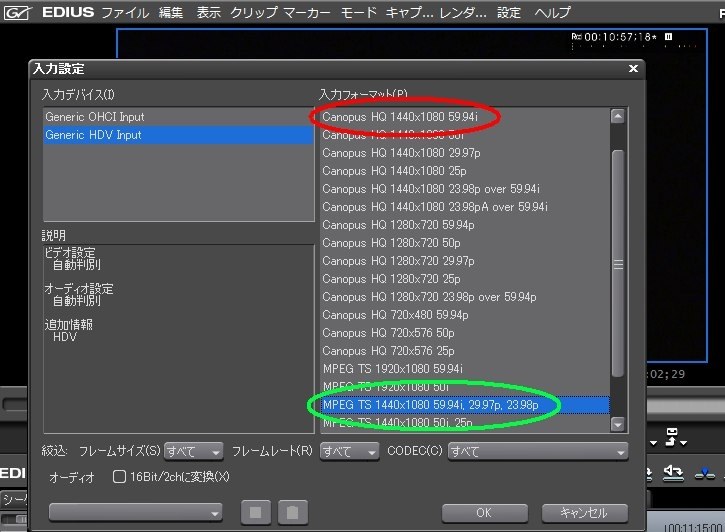
Task: Select Canopus HQ 1280x720 50p format
Action: [x=465, y=243]
